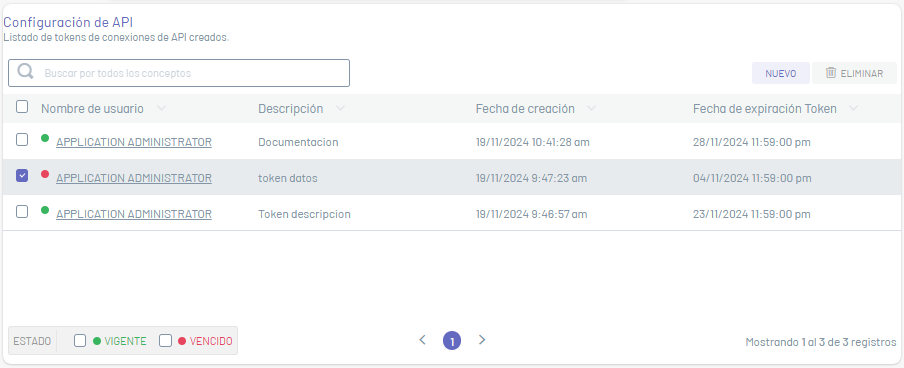
Task: Click the red status dot on token datos row
Action: pyautogui.click(x=45, y=174)
